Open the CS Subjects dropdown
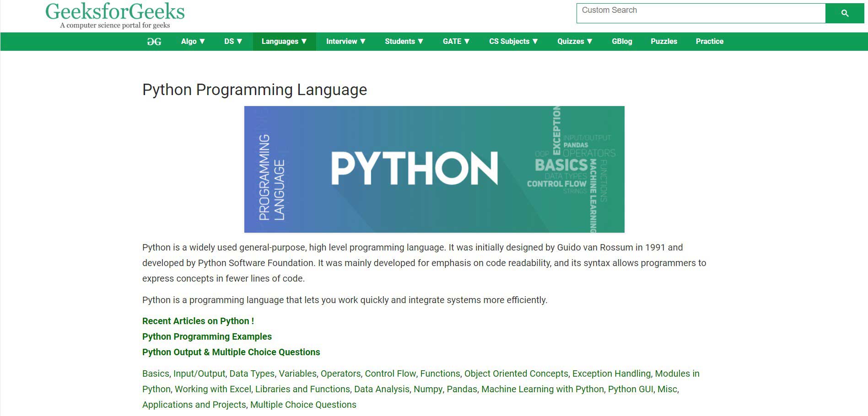This screenshot has height=416, width=868. coord(513,42)
